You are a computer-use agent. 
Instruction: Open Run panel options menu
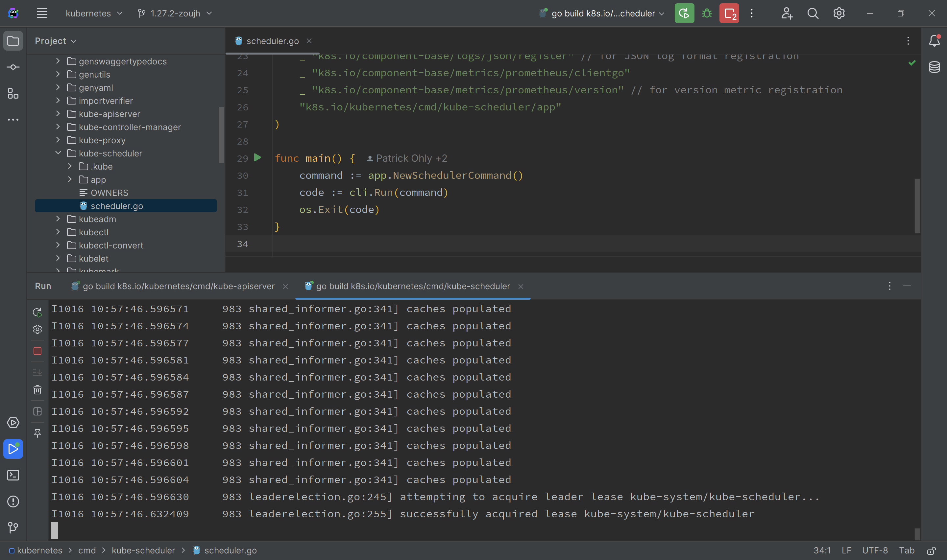[890, 286]
